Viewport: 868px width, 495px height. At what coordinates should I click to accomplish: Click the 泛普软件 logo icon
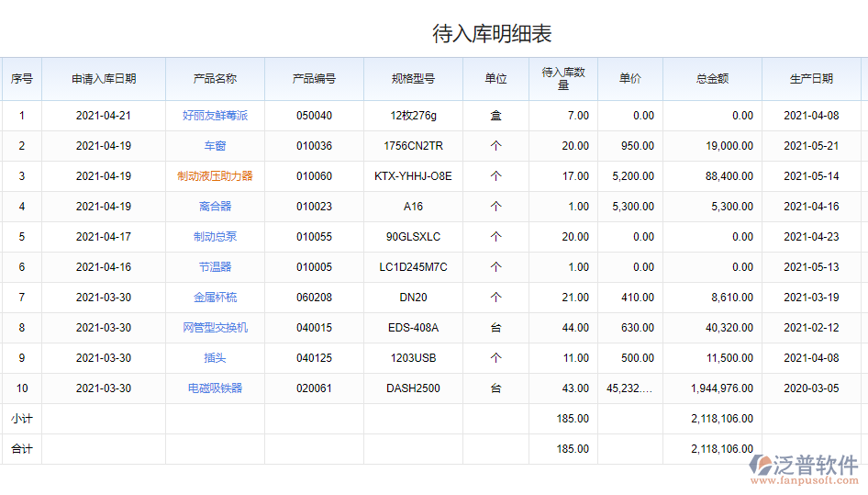763,466
